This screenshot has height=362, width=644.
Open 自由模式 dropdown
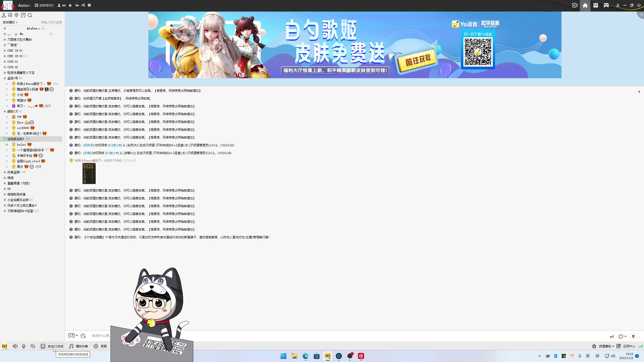(x=10, y=22)
